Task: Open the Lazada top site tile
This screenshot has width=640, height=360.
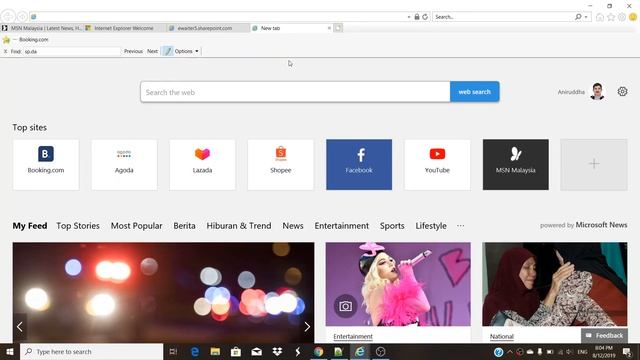Action: point(202,164)
